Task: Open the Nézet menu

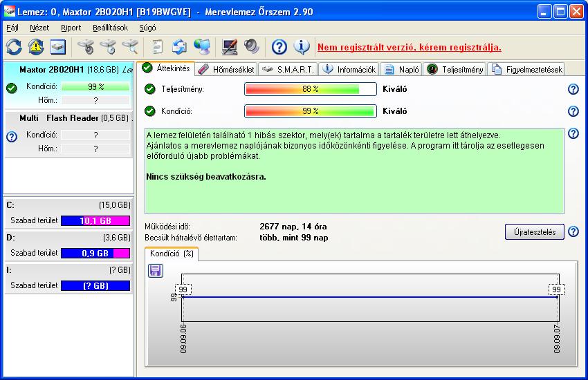Action: 39,28
